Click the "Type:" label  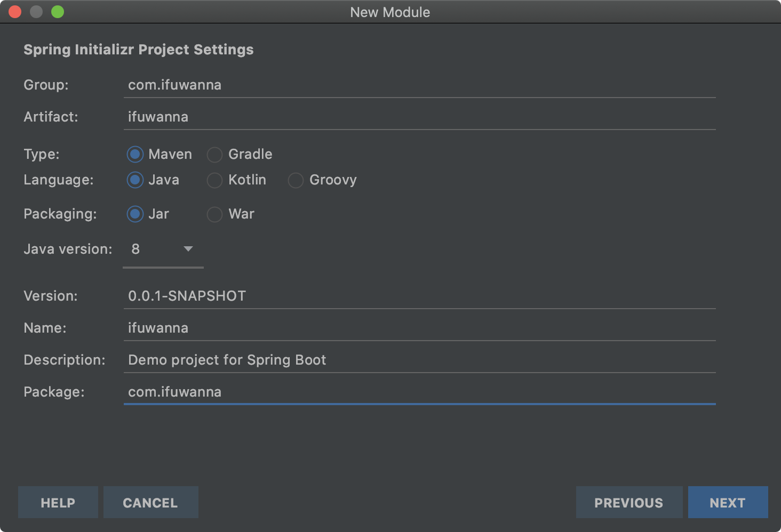(x=42, y=155)
